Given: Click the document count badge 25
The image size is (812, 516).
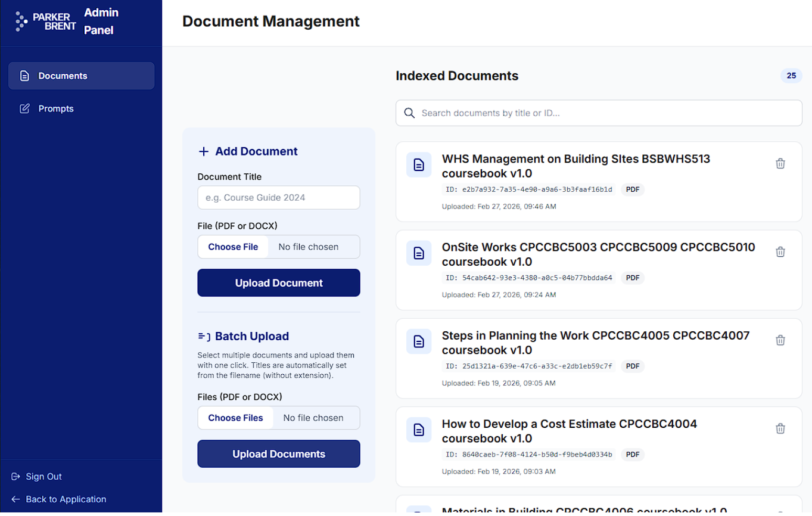Looking at the screenshot, I should [791, 76].
